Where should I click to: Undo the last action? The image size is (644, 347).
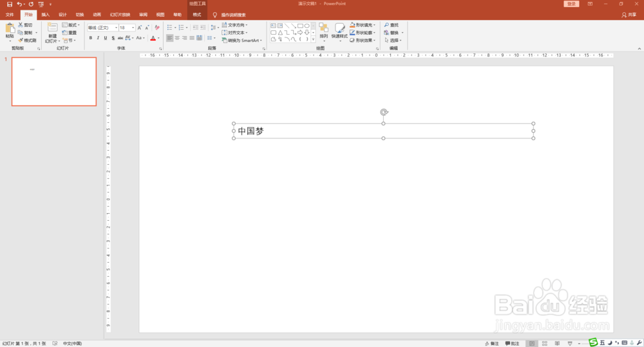tap(19, 4)
